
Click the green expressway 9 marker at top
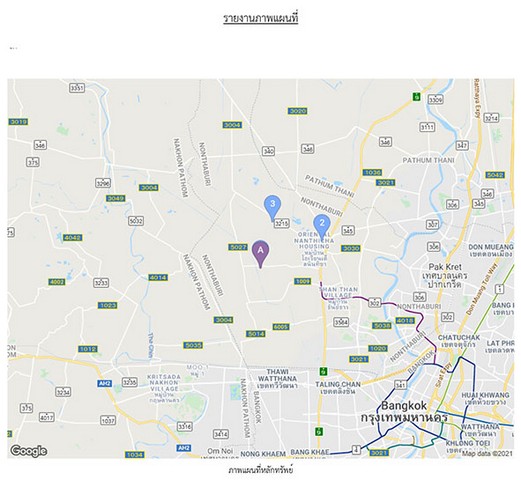[x=416, y=97]
